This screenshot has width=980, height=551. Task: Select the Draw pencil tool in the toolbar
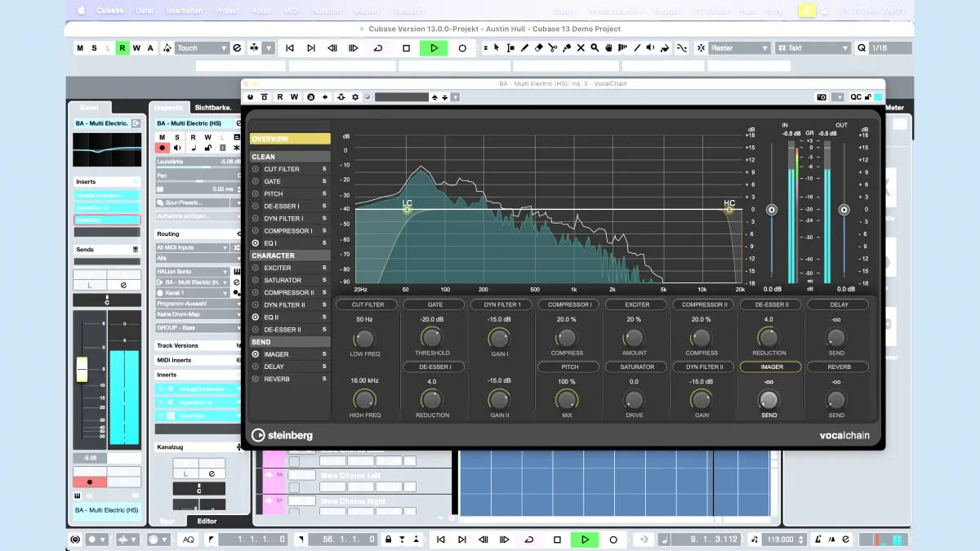pos(525,48)
